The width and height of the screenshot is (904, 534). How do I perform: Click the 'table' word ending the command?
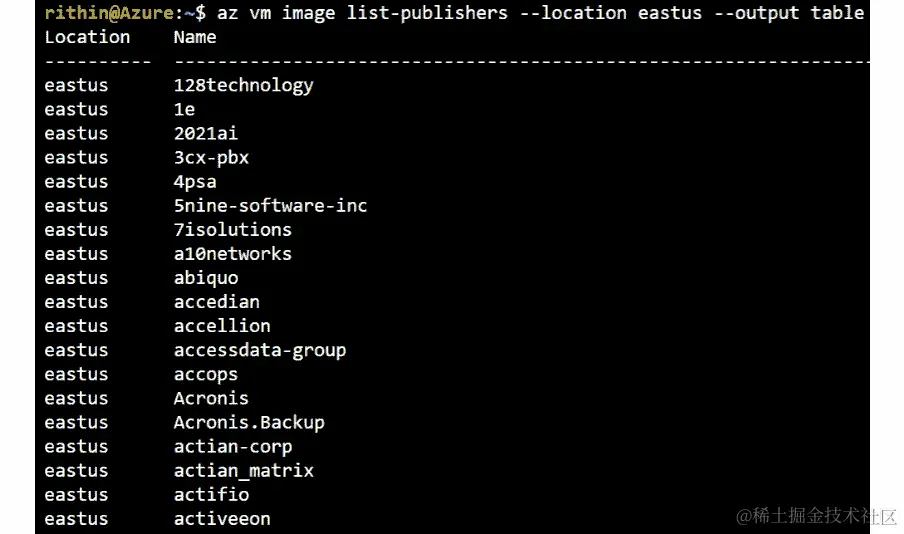pyautogui.click(x=837, y=13)
